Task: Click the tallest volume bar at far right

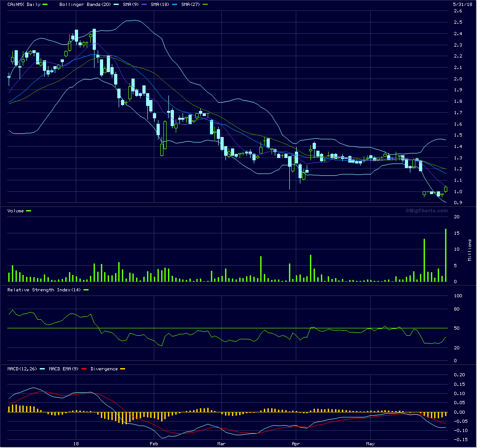Action: (446, 255)
